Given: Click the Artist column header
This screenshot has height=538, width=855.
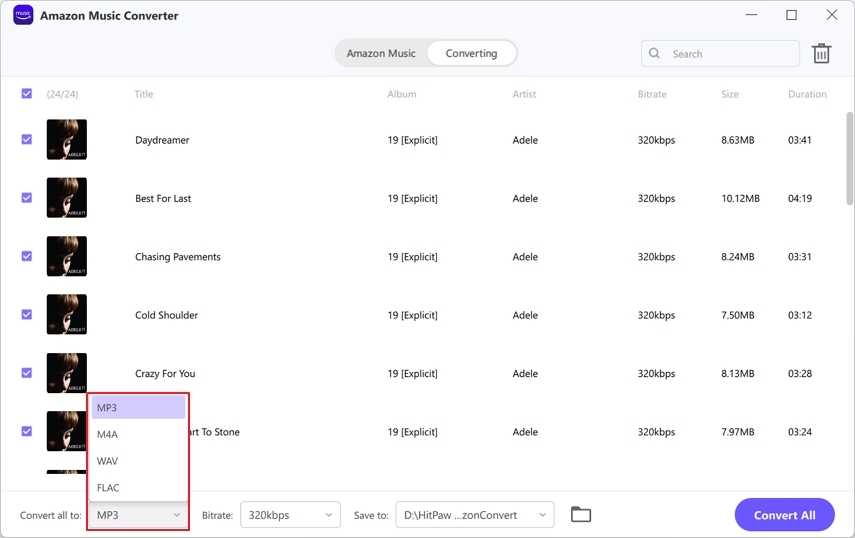Looking at the screenshot, I should click(524, 94).
